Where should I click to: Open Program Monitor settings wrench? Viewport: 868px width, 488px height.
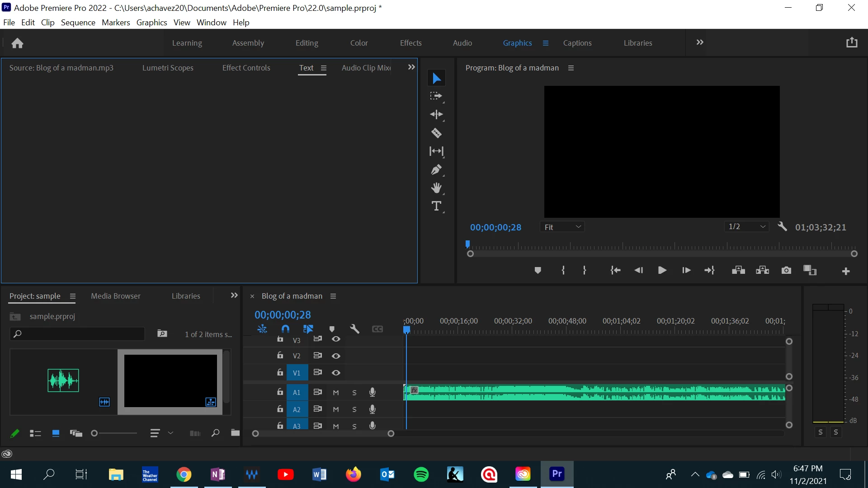coord(782,227)
